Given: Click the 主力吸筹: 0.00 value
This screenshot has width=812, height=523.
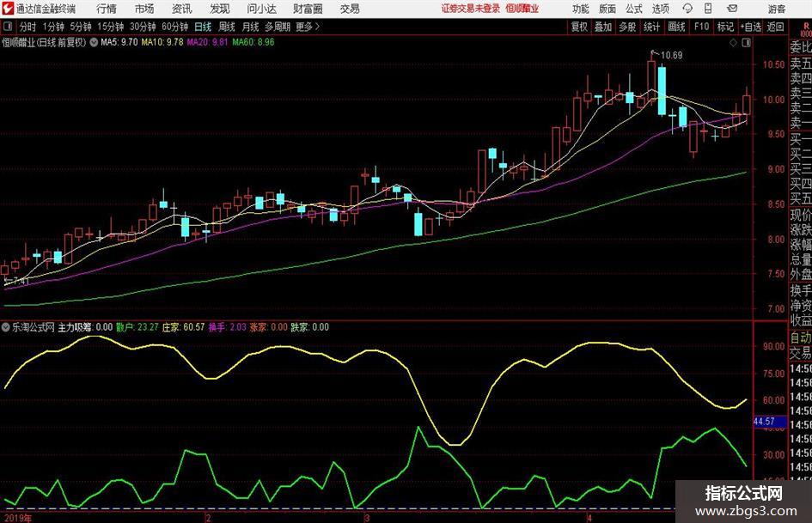Looking at the screenshot, I should tap(85, 327).
